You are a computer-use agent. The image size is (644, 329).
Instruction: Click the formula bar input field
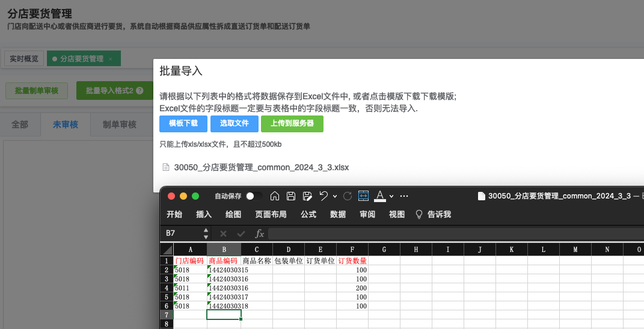pyautogui.click(x=451, y=233)
